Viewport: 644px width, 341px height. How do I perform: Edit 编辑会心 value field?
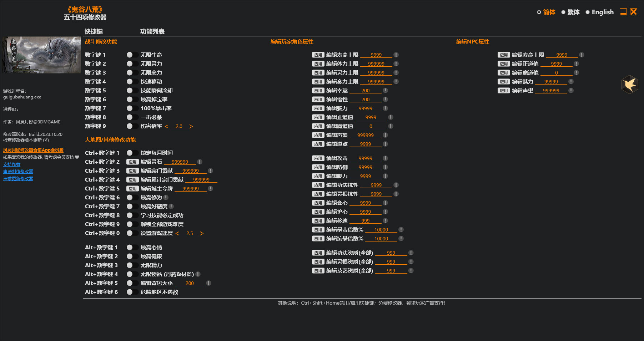tap(366, 203)
